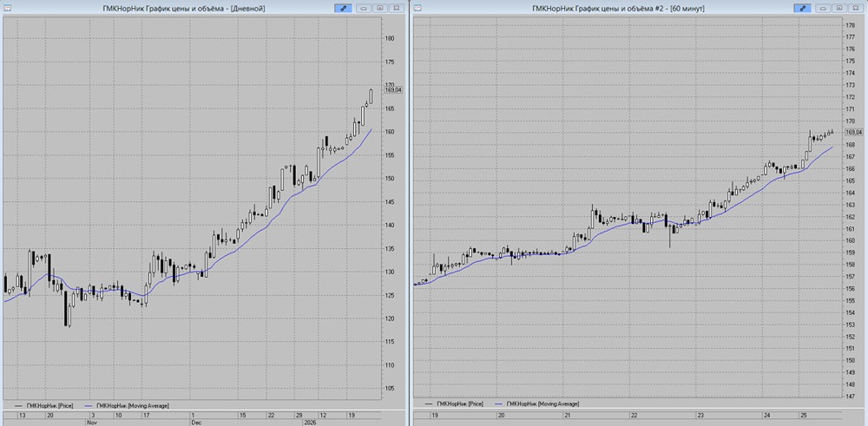The image size is (868, 426).
Task: Click date 25 on the 60-minute chart time axis
Action: coord(803,415)
